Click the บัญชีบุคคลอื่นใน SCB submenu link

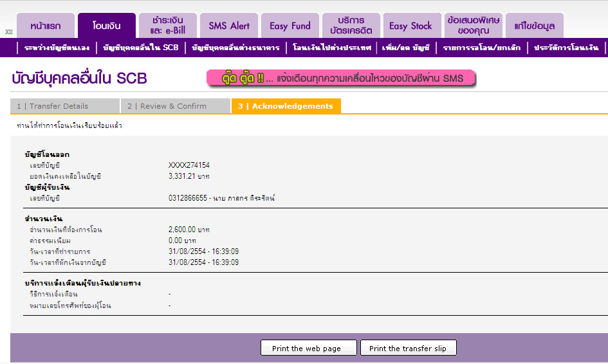tap(141, 48)
